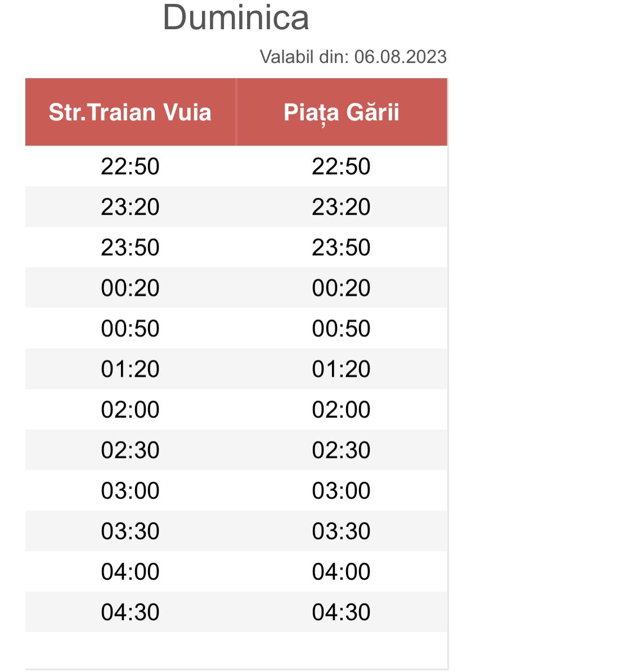Select 22:50 departure under Str.Traian Vuia
Image resolution: width=633 pixels, height=672 pixels.
130,166
